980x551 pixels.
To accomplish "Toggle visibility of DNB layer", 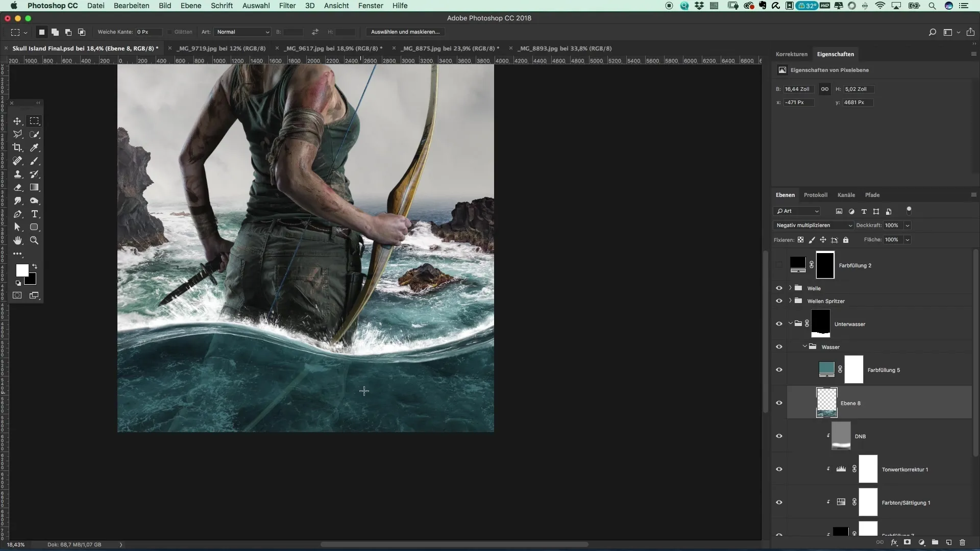I will 779,436.
